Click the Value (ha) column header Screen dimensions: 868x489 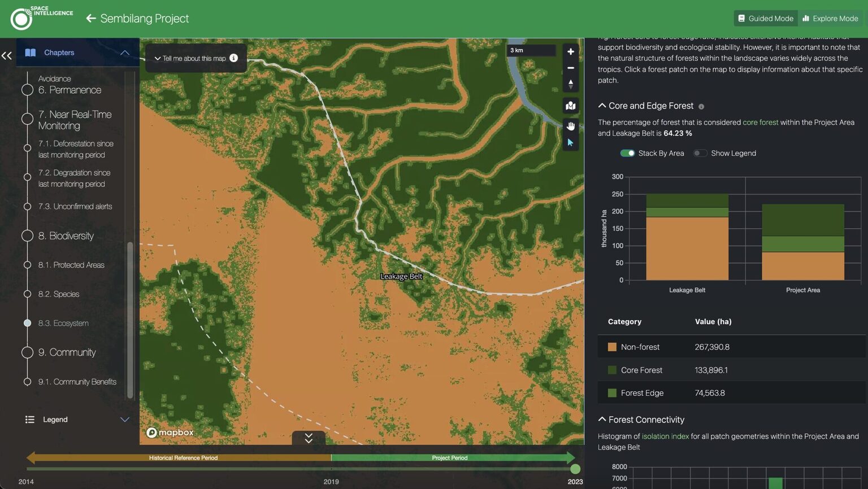coord(713,321)
